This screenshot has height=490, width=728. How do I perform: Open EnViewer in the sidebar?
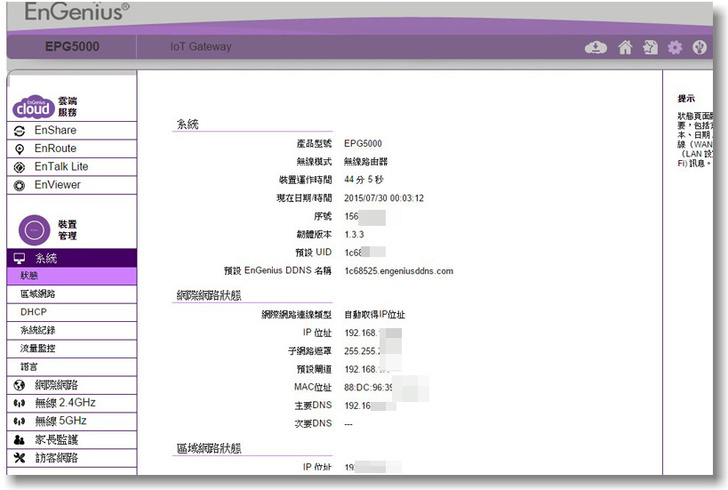[57, 185]
